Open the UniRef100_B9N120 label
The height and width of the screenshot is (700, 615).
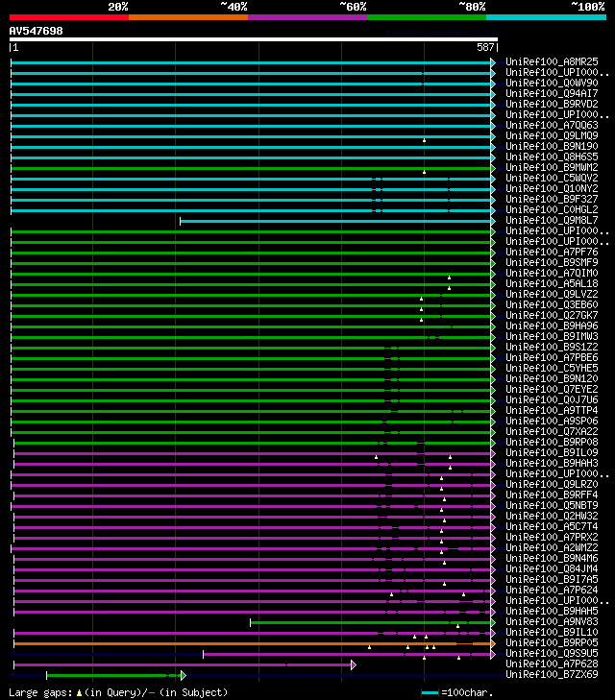pyautogui.click(x=552, y=379)
